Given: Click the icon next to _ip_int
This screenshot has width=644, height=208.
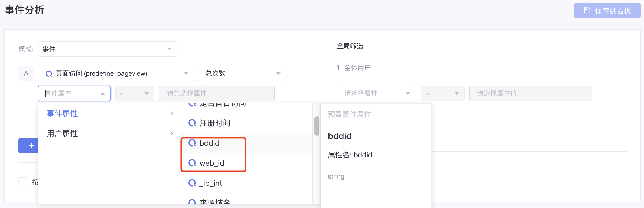Looking at the screenshot, I should point(192,183).
